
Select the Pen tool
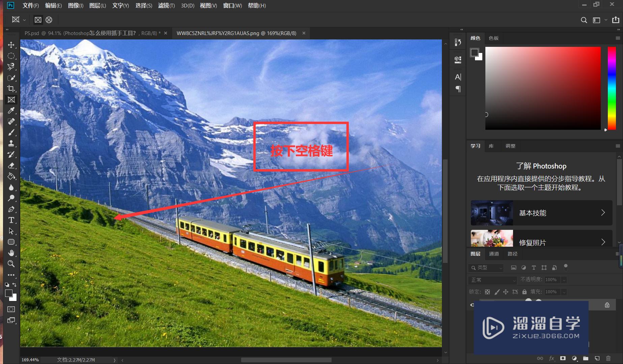(x=11, y=209)
